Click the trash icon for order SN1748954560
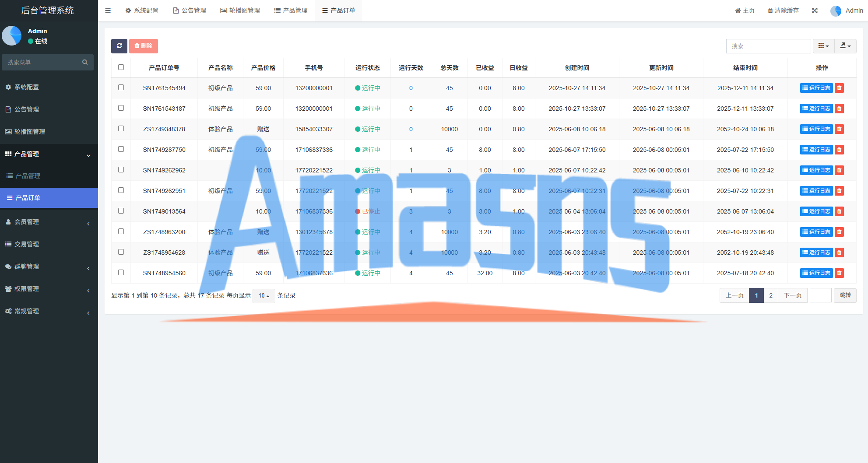 (x=839, y=273)
